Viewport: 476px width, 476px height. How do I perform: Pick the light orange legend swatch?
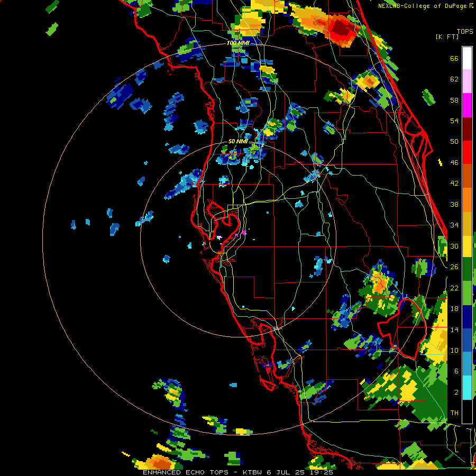[x=467, y=200]
